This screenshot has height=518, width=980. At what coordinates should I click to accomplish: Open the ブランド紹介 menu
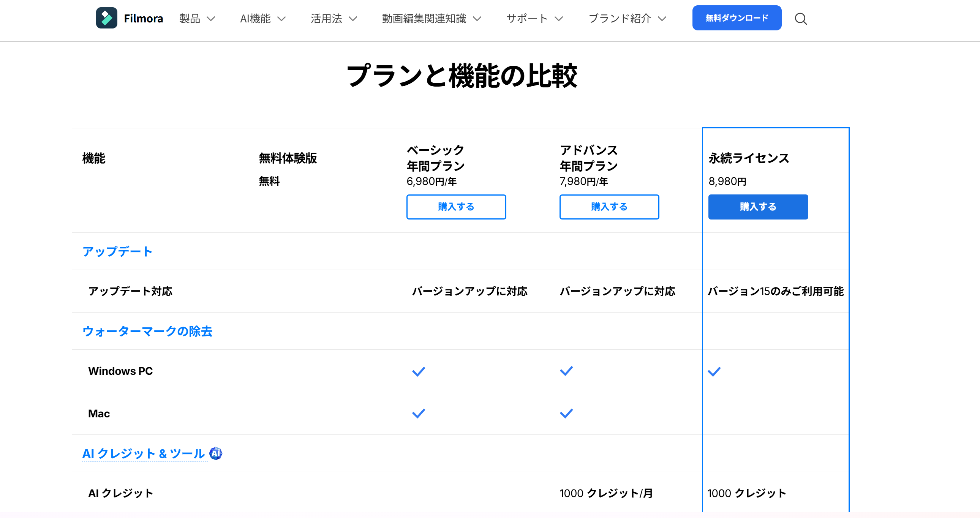pyautogui.click(x=628, y=19)
